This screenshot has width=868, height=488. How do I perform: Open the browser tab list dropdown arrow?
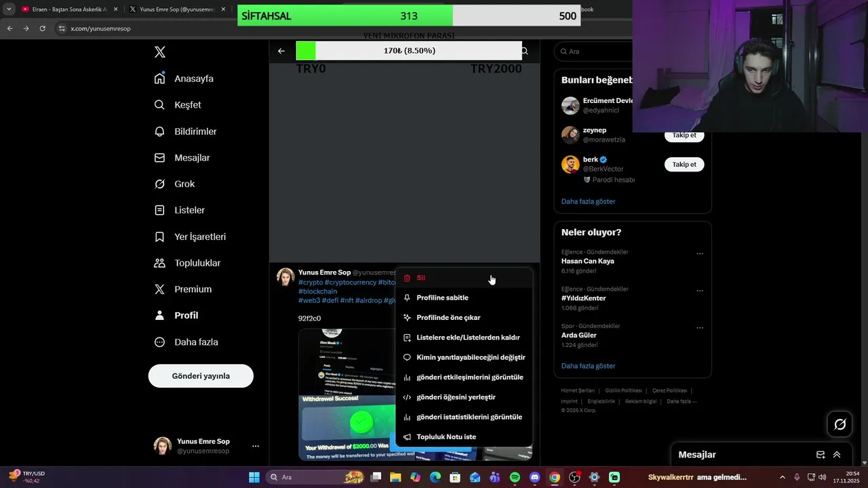click(x=9, y=9)
